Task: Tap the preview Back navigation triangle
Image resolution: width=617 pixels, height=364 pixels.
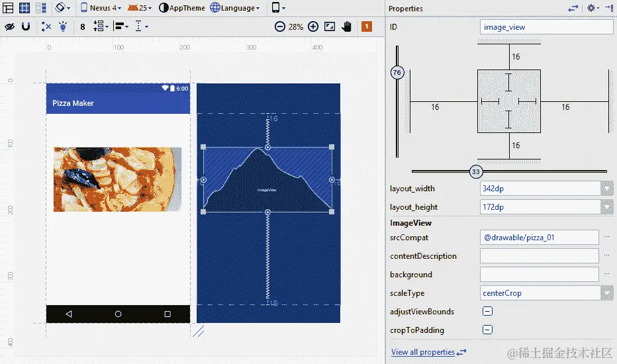Action: pos(69,314)
